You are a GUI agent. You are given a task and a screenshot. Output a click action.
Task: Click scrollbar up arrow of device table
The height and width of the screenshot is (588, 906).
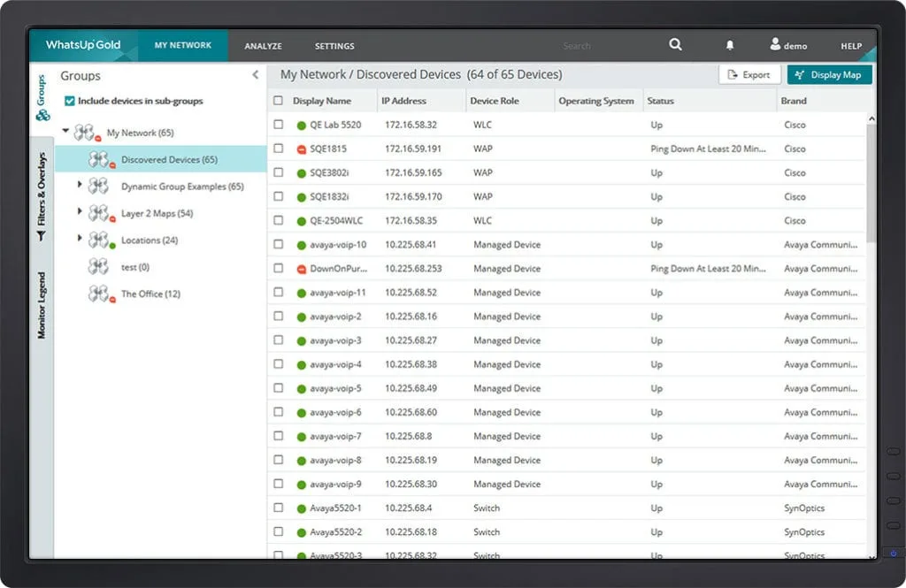pyautogui.click(x=871, y=118)
